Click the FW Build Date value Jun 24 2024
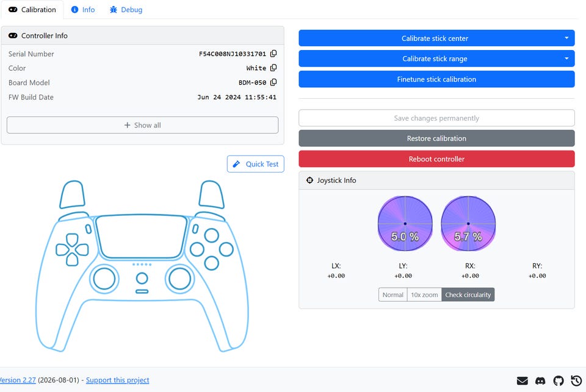 point(237,97)
